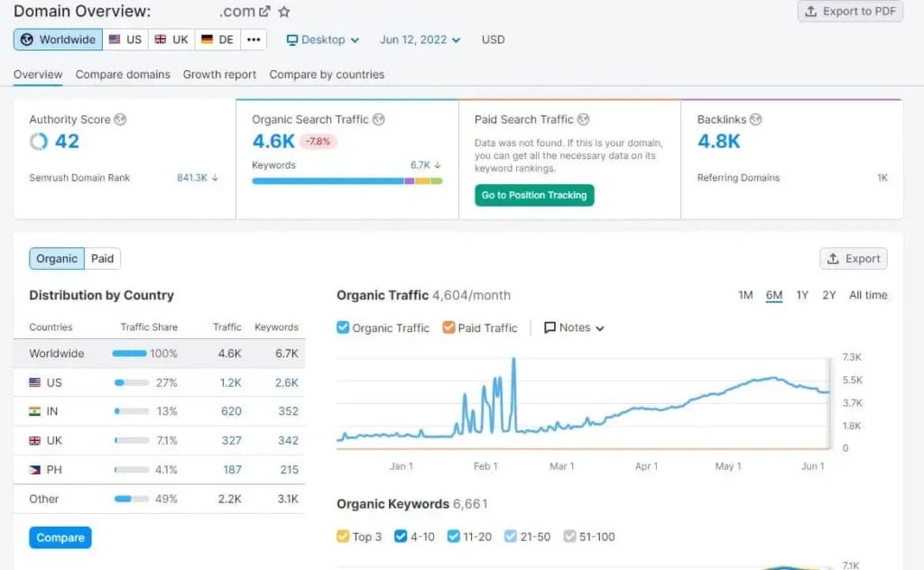
Task: Expand the Jun 12, 2022 date dropdown
Action: (420, 40)
